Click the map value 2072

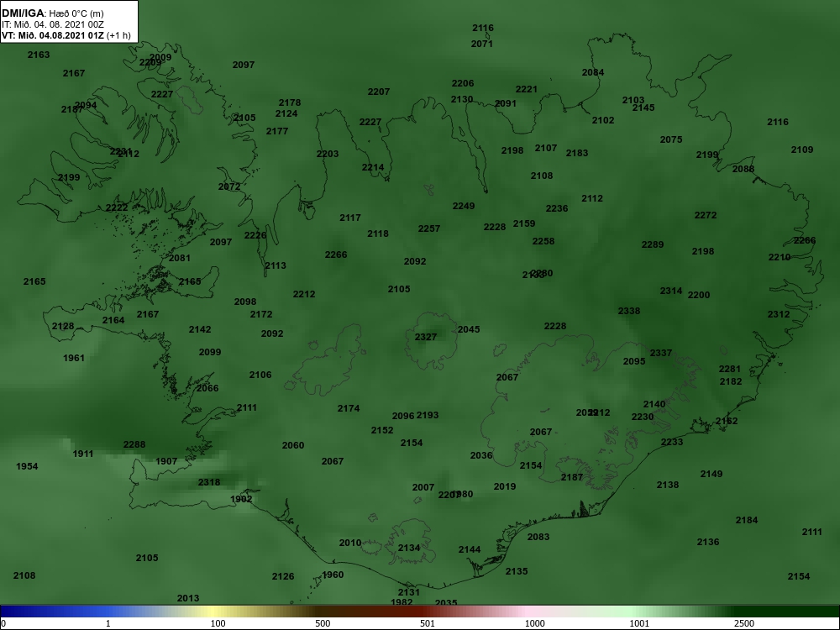[x=229, y=186]
